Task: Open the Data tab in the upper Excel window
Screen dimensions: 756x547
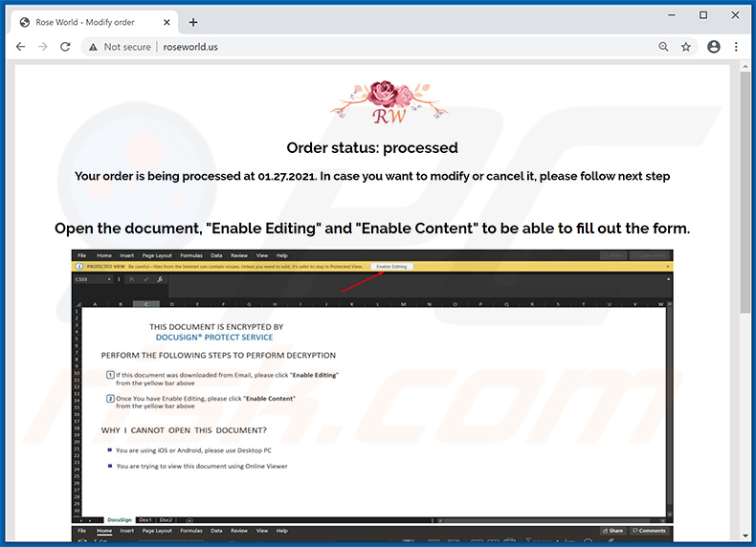Action: point(216,255)
